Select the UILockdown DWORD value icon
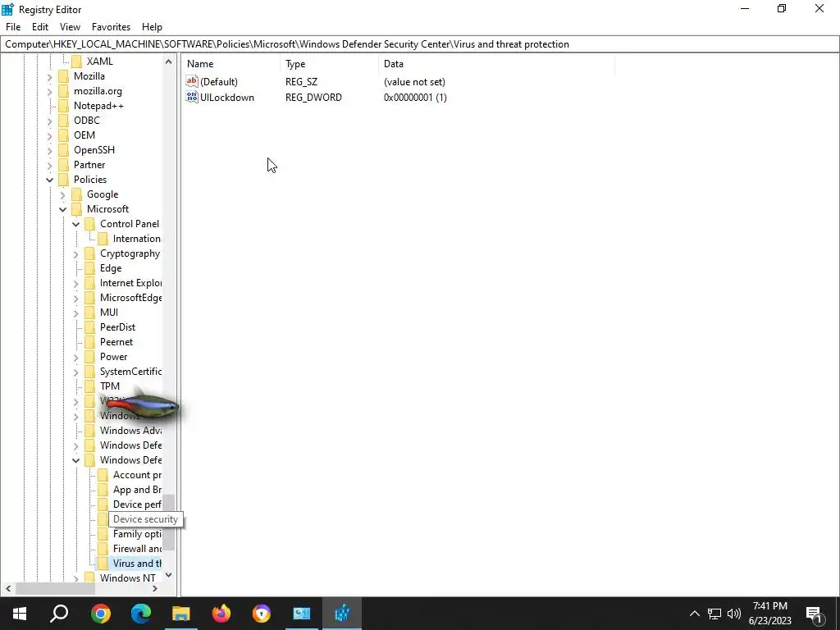840x630 pixels. [192, 97]
